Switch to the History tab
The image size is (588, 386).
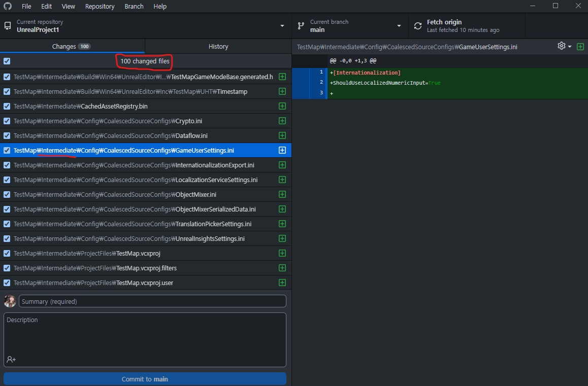(218, 46)
